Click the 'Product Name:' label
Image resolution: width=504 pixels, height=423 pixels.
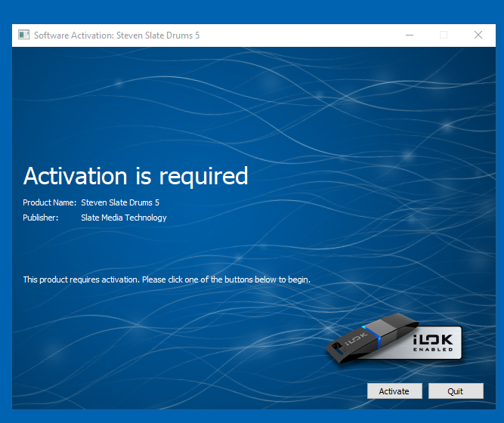(x=50, y=202)
